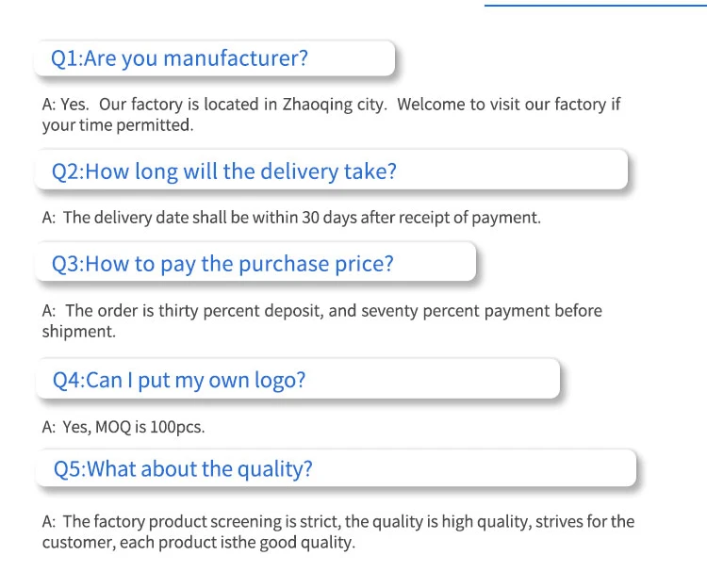Click the blue line at the top right
This screenshot has width=707, height=588.
click(x=595, y=6)
